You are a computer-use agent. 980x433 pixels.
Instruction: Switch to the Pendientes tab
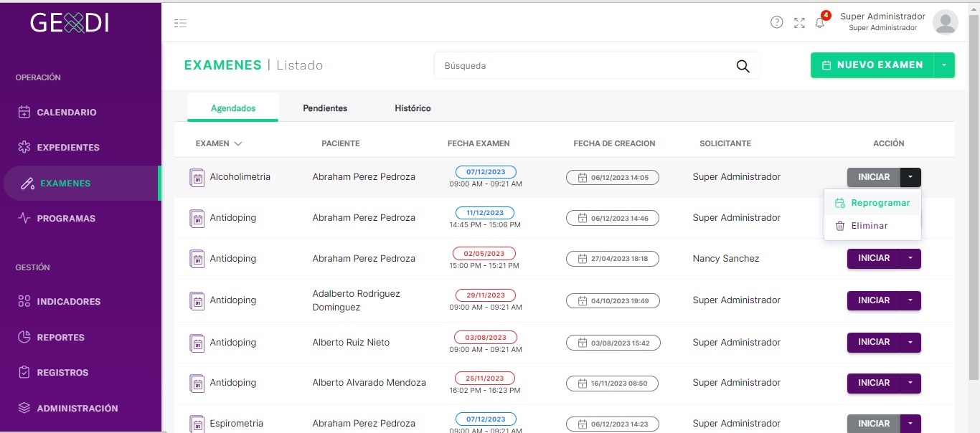(325, 108)
